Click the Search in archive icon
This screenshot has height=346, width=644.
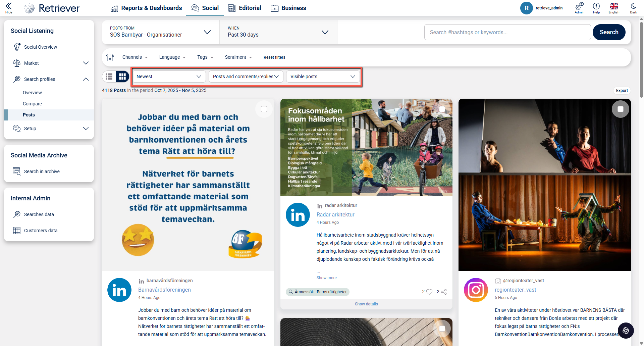click(17, 171)
